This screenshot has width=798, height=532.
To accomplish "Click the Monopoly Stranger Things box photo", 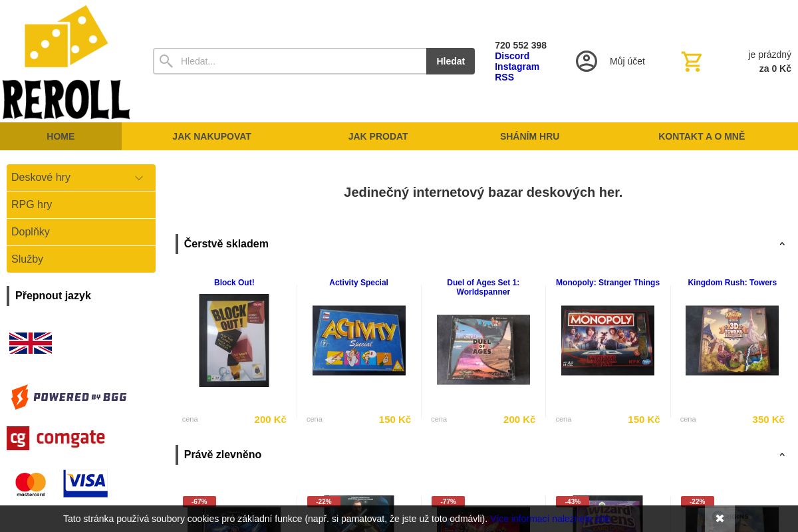I will [x=608, y=340].
